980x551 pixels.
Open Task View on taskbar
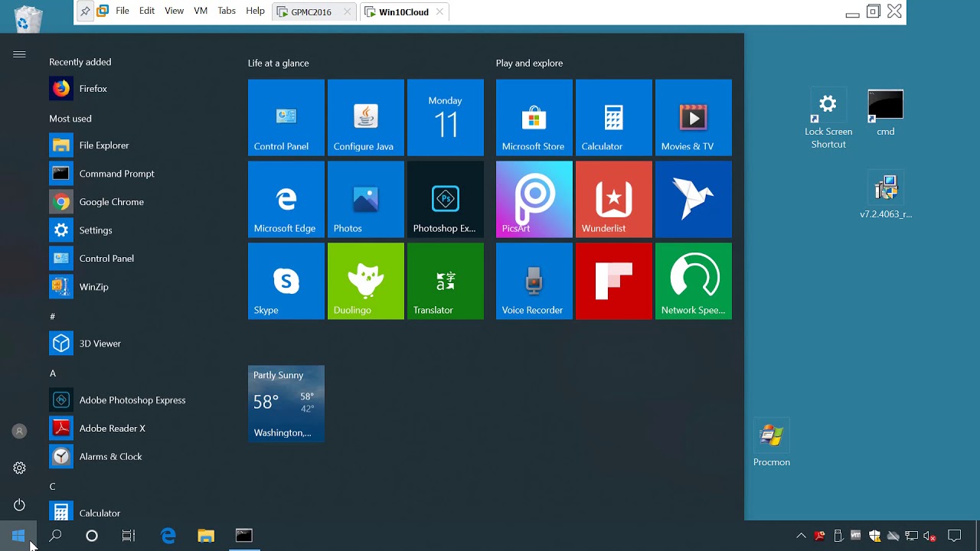pos(129,536)
